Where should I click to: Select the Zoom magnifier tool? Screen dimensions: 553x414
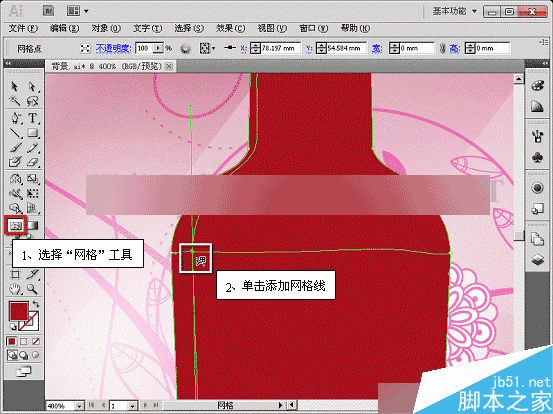[32, 289]
